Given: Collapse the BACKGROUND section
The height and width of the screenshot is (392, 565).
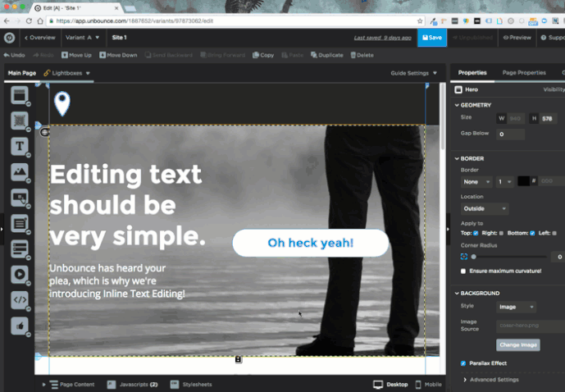Looking at the screenshot, I should tap(476, 294).
